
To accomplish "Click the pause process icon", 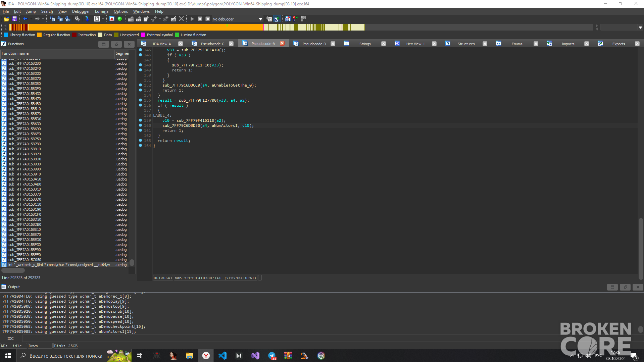I will click(x=200, y=19).
